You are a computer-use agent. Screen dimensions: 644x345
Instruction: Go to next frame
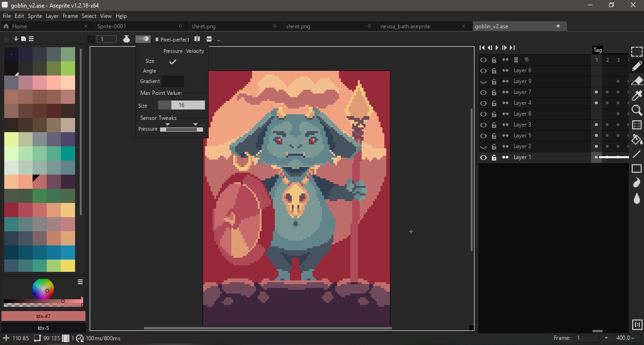pyautogui.click(x=504, y=48)
